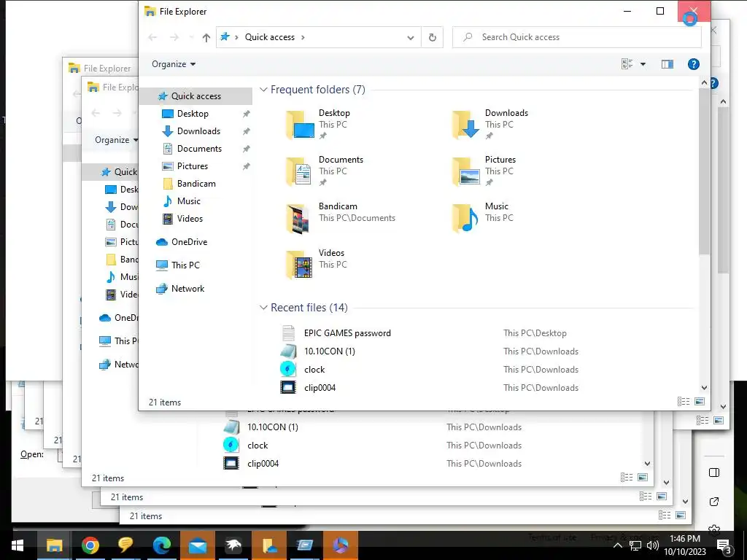This screenshot has width=747, height=560.
Task: Open the Desktop folder in Frequent folders
Action: click(x=318, y=124)
